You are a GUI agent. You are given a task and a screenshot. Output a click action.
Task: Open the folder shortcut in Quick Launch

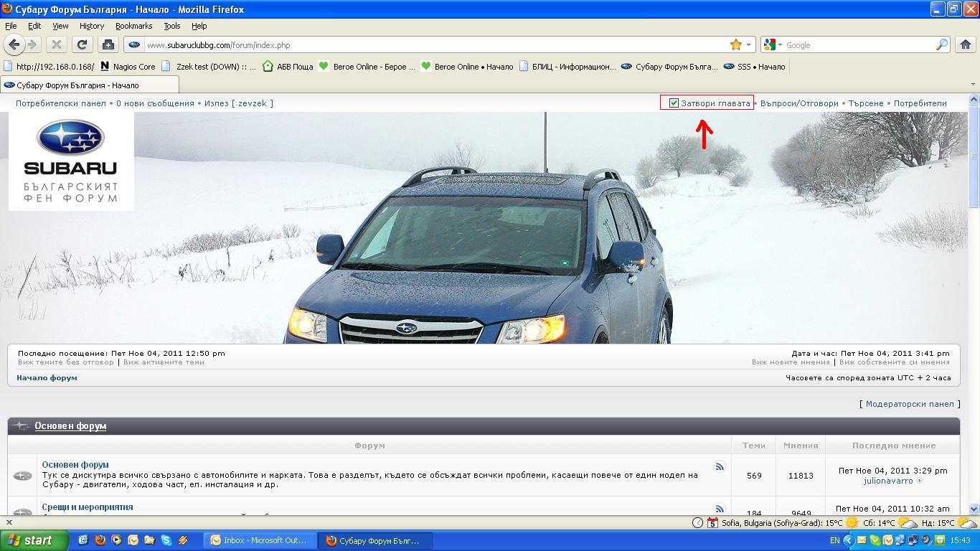(x=149, y=540)
